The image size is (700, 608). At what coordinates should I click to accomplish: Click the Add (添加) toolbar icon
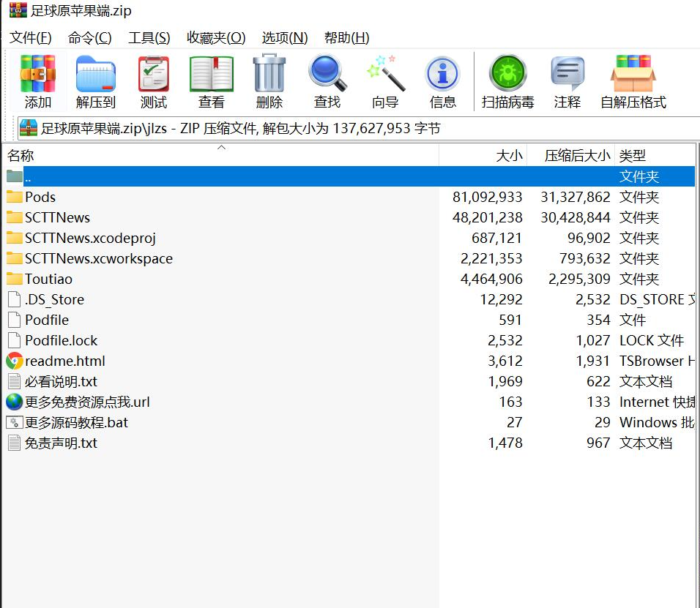(38, 82)
